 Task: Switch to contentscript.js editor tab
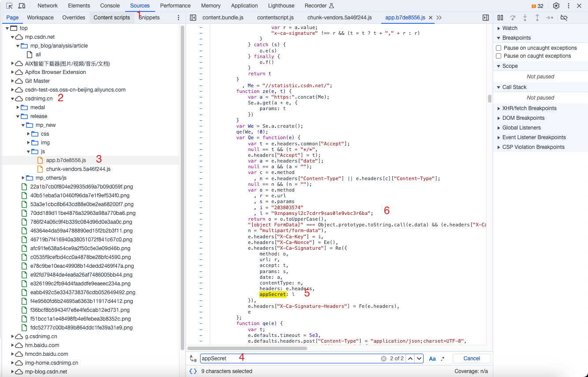(275, 18)
